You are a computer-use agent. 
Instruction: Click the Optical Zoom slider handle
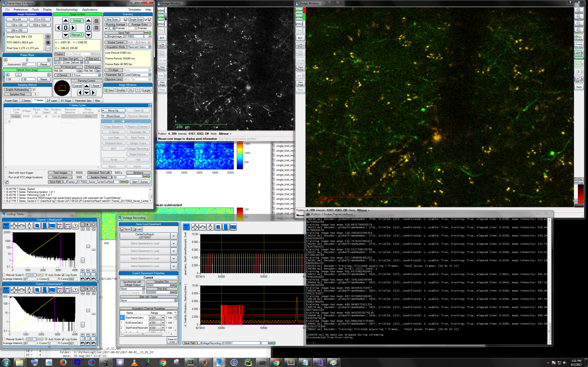(18, 75)
